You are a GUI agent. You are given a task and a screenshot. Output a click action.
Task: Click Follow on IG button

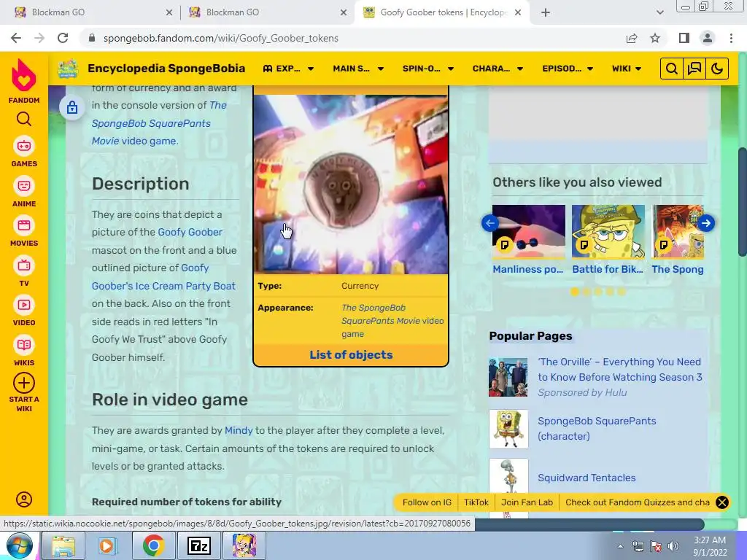(x=427, y=502)
